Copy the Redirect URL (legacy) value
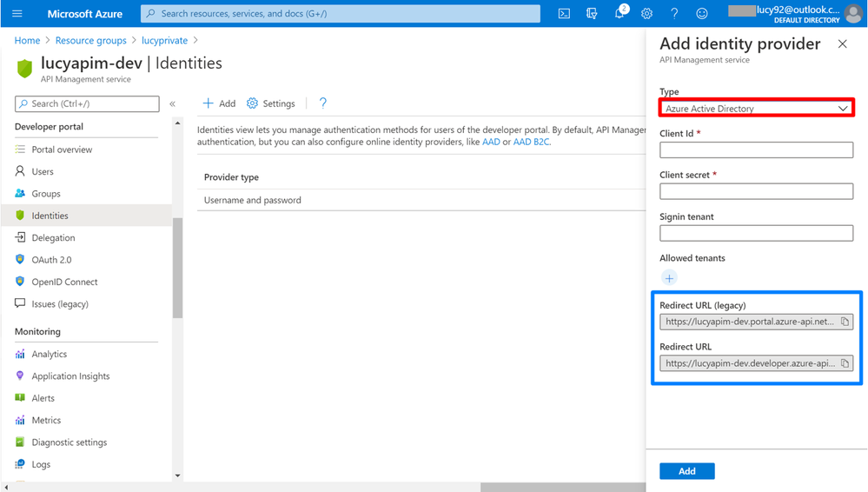Viewport: 868px width, 492px height. [x=845, y=322]
